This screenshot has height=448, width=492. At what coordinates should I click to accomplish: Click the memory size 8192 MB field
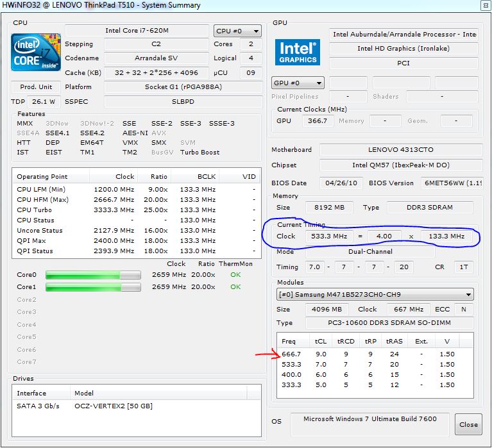(x=329, y=208)
